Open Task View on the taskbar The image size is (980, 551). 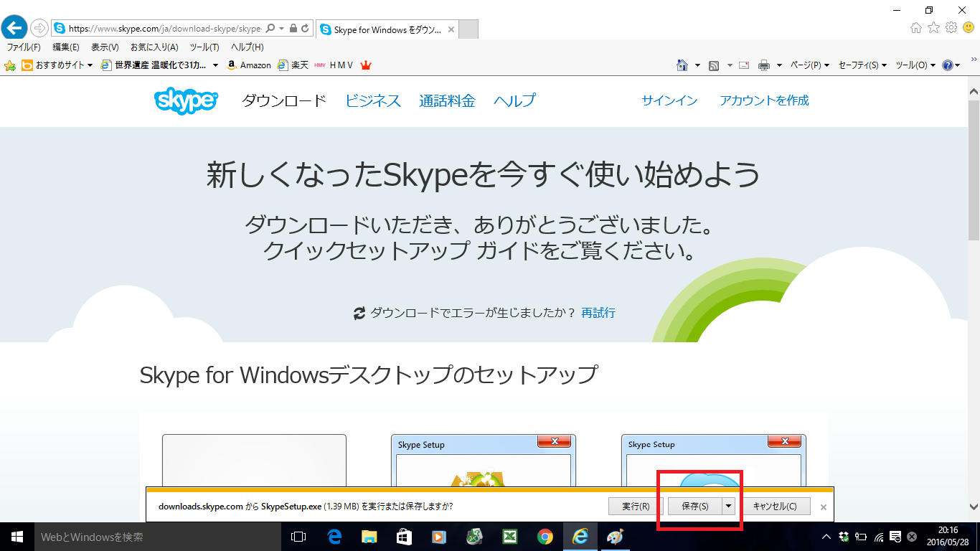(x=298, y=537)
